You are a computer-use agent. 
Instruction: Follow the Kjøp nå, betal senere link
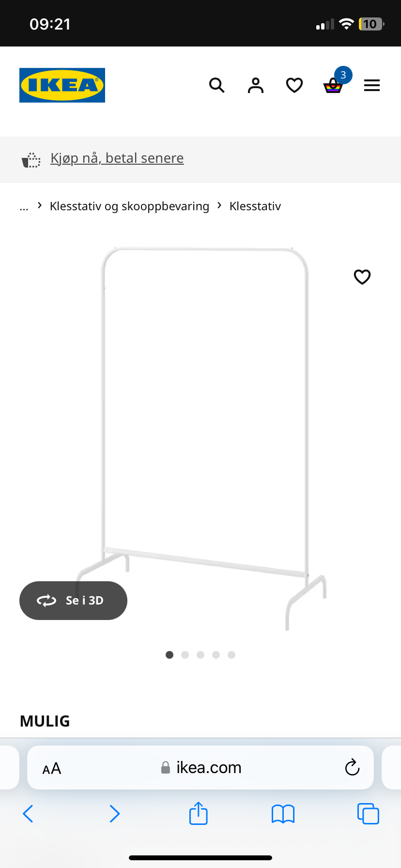[x=117, y=158]
